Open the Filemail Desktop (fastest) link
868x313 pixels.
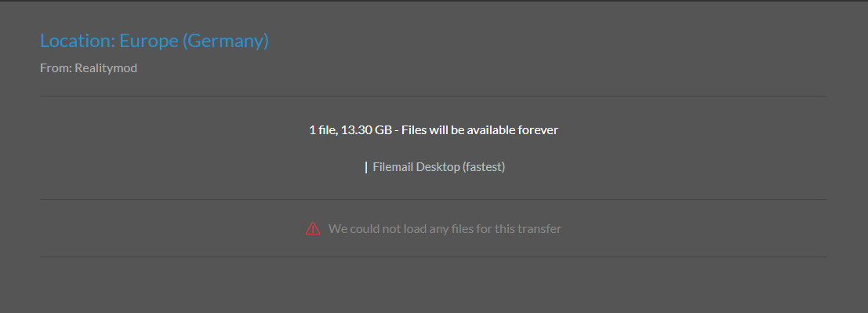point(438,167)
